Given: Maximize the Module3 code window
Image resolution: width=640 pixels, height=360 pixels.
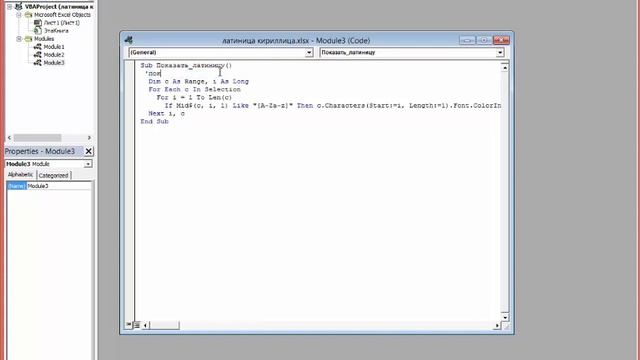Looking at the screenshot, I should 484,40.
